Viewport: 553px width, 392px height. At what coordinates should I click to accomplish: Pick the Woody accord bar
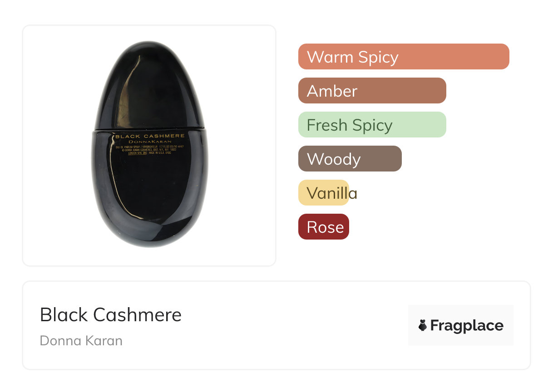tap(350, 159)
